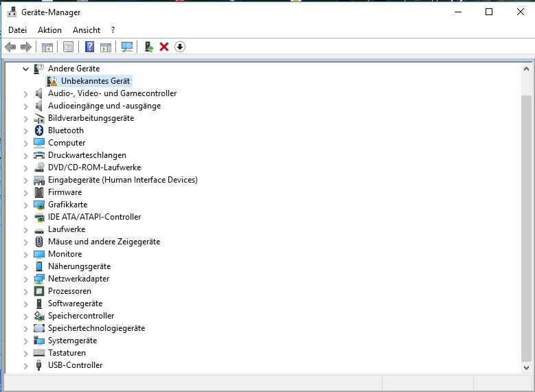The image size is (535, 392).
Task: Select the Druckwarteschlangen label
Action: pyautogui.click(x=87, y=155)
